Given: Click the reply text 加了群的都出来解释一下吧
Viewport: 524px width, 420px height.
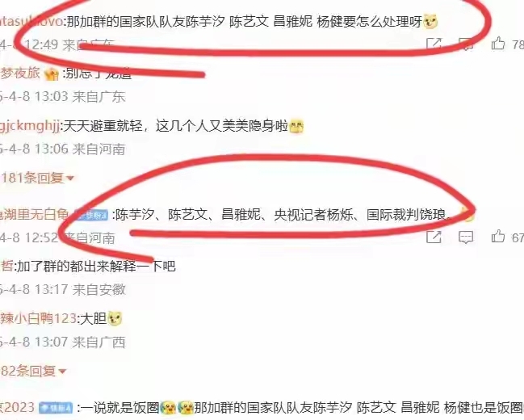Looking at the screenshot, I should point(96,267).
